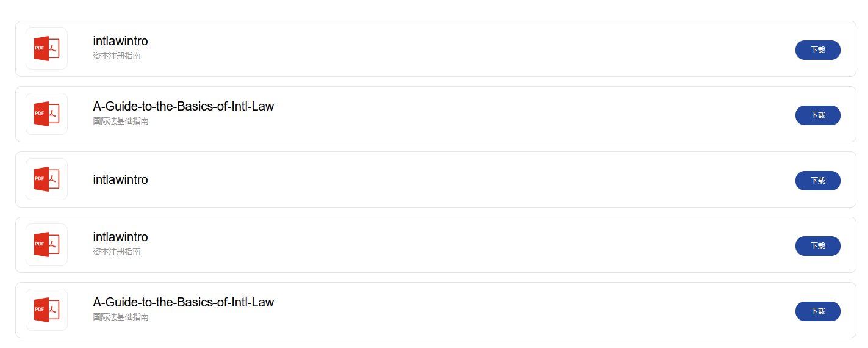The image size is (868, 348).
Task: Click the PDF icon in the last row
Action: [x=46, y=310]
